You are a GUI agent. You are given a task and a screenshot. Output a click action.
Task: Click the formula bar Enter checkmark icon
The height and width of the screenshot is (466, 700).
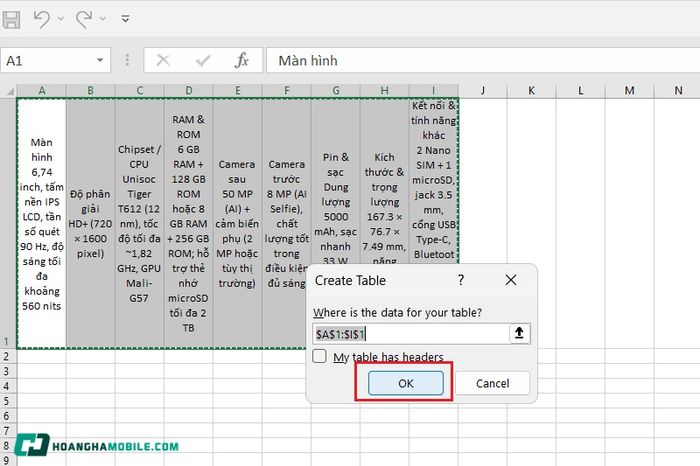click(x=203, y=60)
